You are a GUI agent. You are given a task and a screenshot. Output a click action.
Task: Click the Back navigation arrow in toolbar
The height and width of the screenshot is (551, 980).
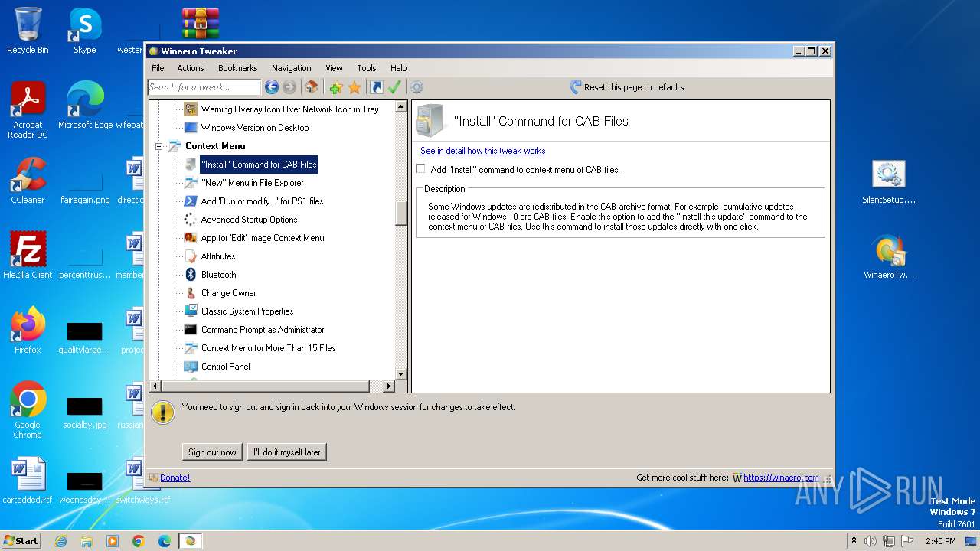[x=271, y=87]
